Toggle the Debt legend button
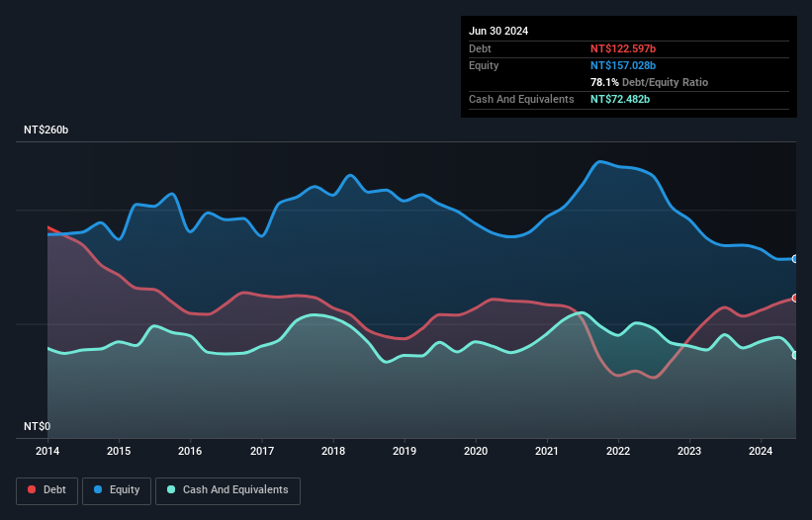This screenshot has height=520, width=812. [x=46, y=490]
